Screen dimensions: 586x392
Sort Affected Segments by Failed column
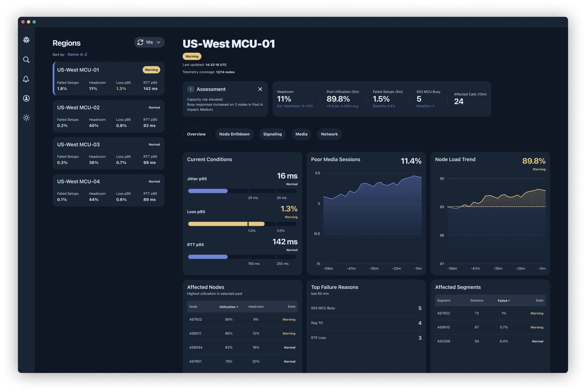point(503,301)
